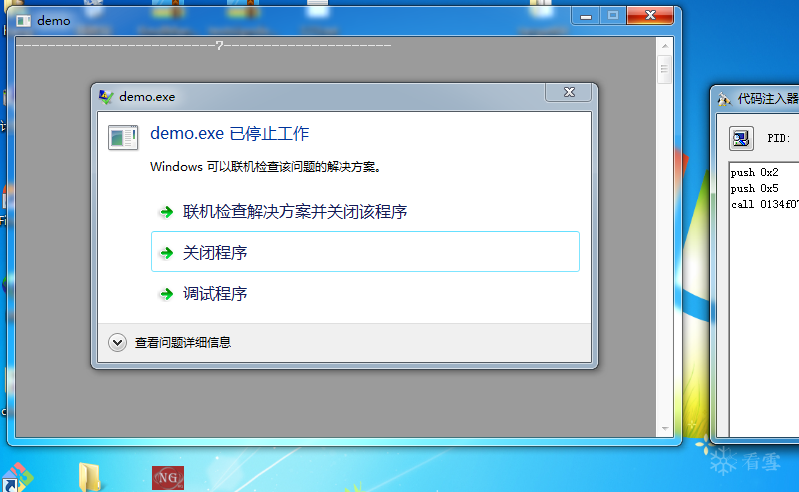
Task: Click the demo window scrollbar down arrow
Action: [664, 429]
